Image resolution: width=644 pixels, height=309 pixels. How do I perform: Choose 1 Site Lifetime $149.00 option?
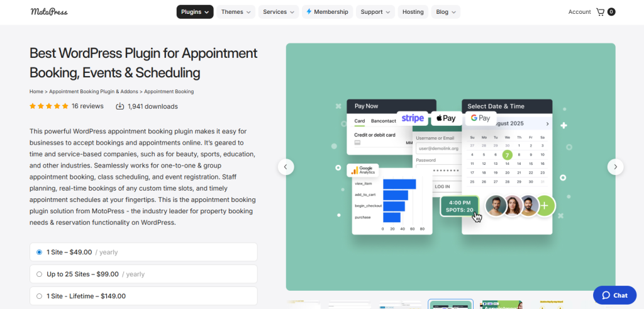[x=40, y=296]
